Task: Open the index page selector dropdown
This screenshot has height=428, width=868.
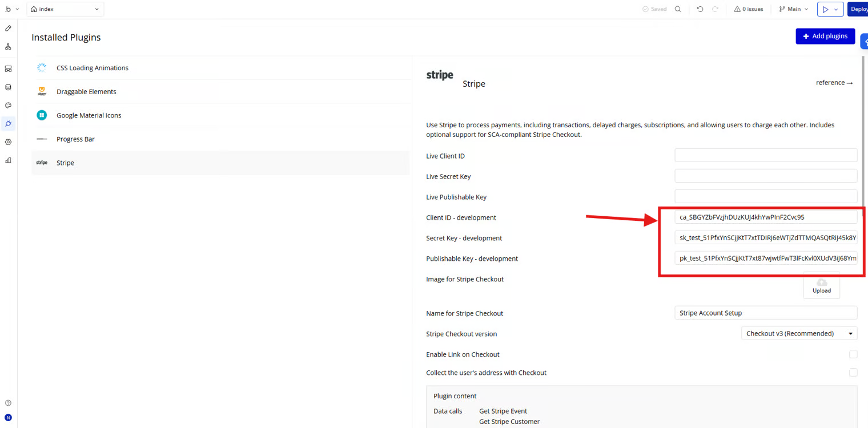Action: 65,9
